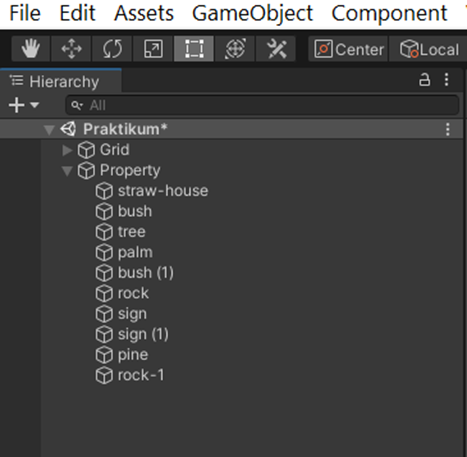Viewport: 467px width, 457px height.
Task: Toggle pivot mode Center button
Action: 348,49
